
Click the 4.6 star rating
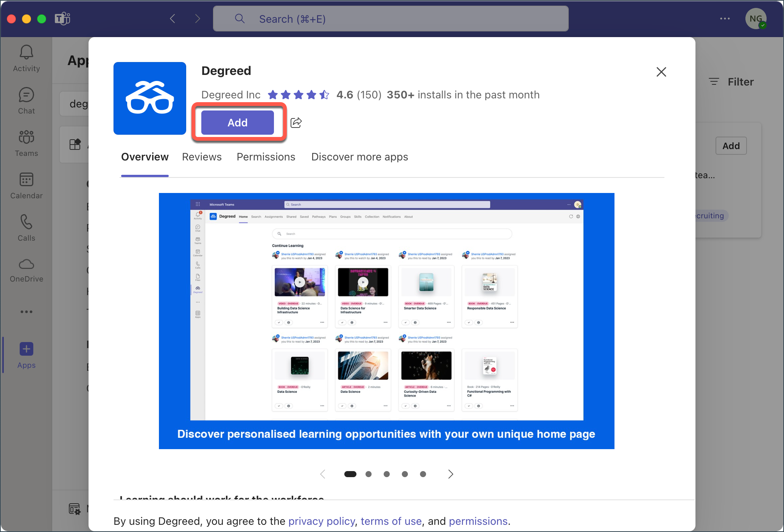299,95
